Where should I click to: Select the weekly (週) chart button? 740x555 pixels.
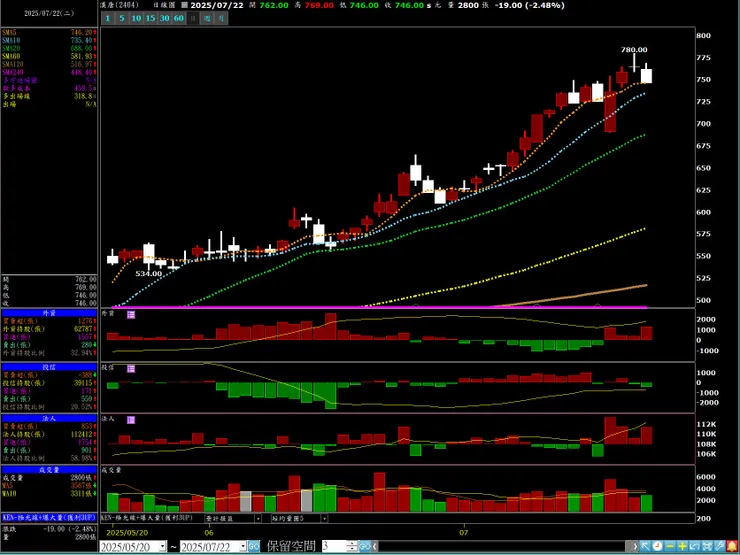(x=207, y=18)
